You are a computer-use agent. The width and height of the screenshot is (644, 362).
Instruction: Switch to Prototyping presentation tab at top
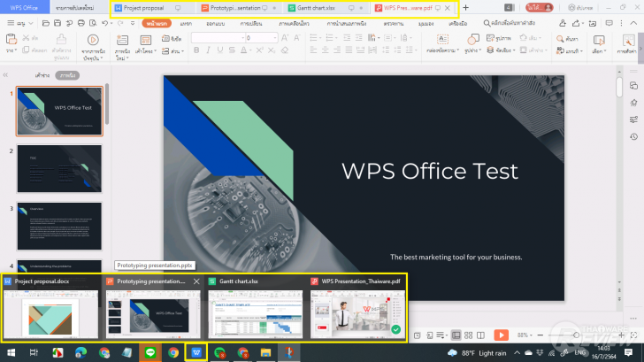pyautogui.click(x=235, y=8)
